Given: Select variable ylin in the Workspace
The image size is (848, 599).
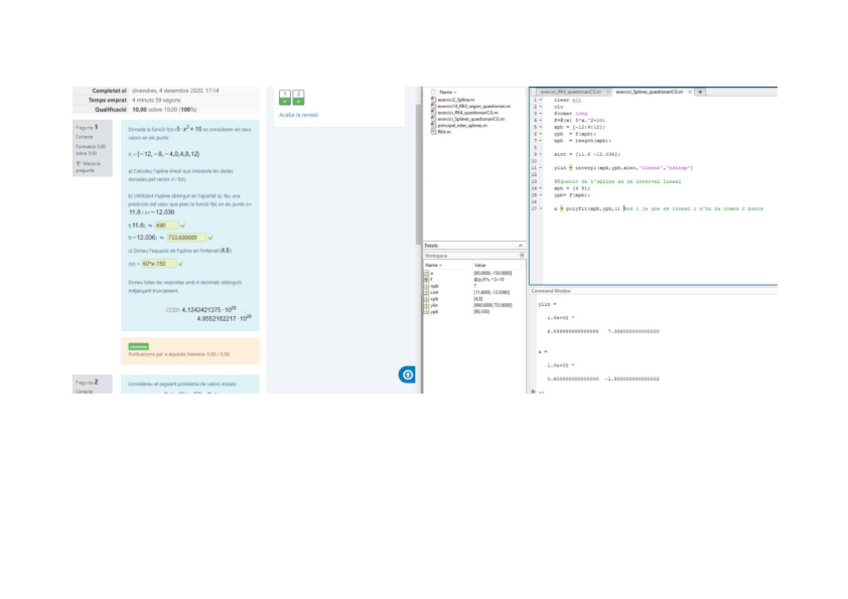Looking at the screenshot, I should (x=433, y=307).
